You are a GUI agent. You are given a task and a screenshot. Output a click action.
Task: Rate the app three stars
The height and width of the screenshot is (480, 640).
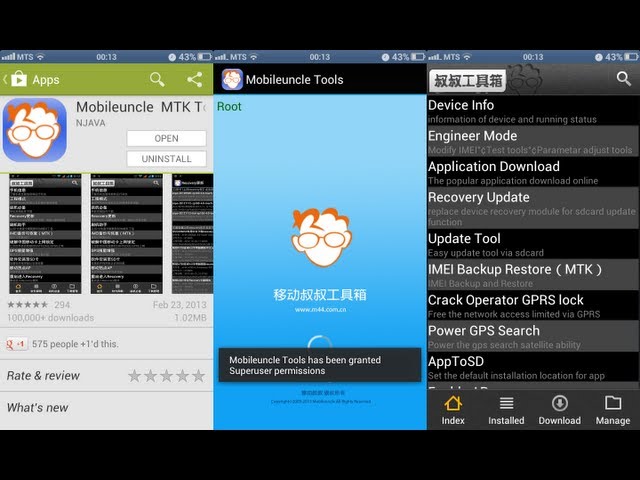click(x=167, y=376)
